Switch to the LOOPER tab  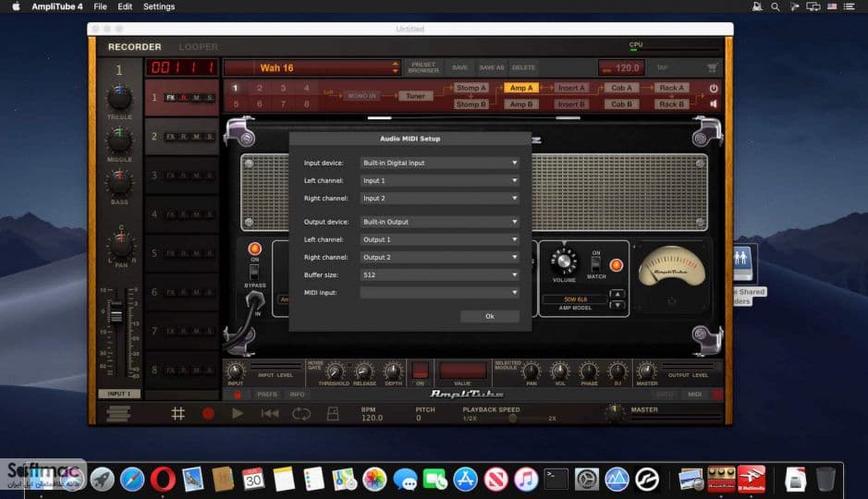(198, 47)
